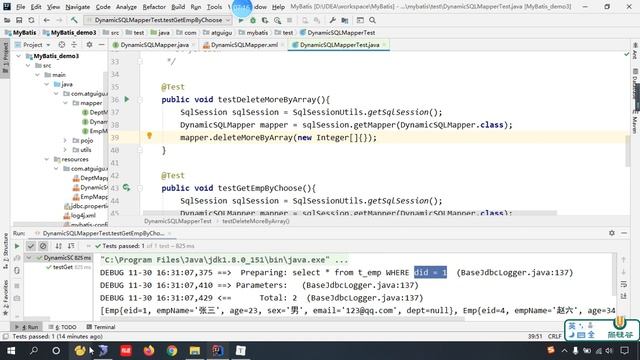Image resolution: width=640 pixels, height=360 pixels.
Task: Run the selected test configuration from toolbar
Action: point(241,20)
